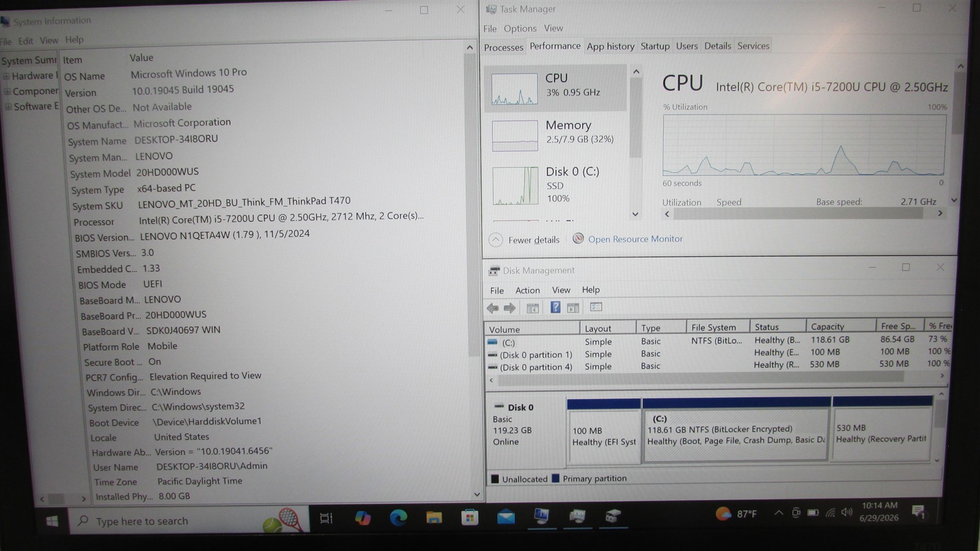Open File menu in Task Manager
Screen dimensions: 980x551
[490, 29]
